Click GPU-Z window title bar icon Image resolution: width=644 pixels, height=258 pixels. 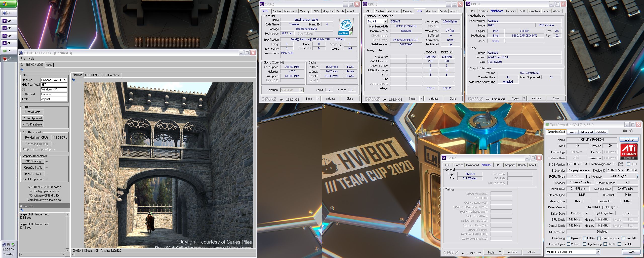pos(547,125)
